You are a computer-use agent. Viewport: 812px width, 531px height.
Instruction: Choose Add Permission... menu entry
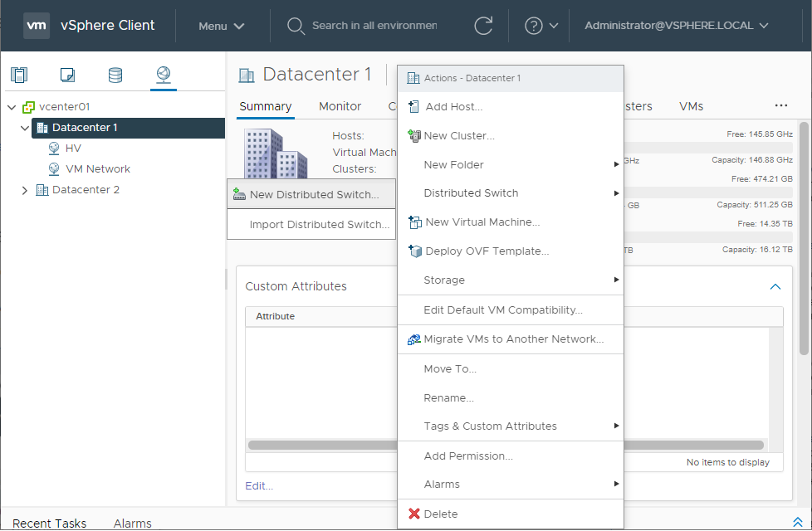click(x=510, y=456)
